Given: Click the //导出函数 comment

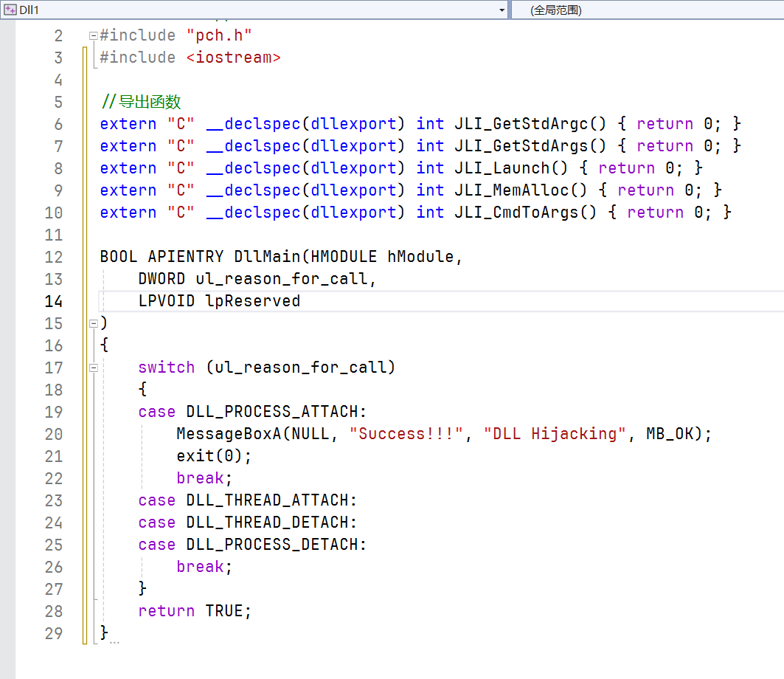Looking at the screenshot, I should [x=140, y=102].
